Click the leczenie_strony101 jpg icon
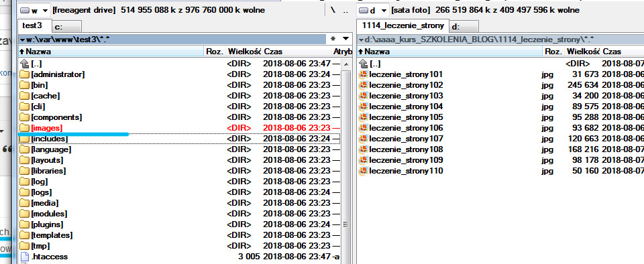 [363, 74]
